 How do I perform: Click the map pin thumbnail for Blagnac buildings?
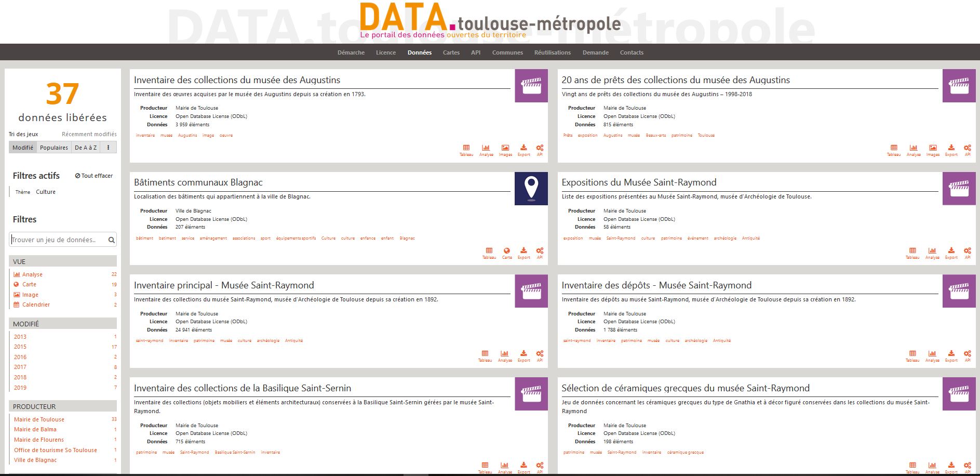click(x=531, y=188)
